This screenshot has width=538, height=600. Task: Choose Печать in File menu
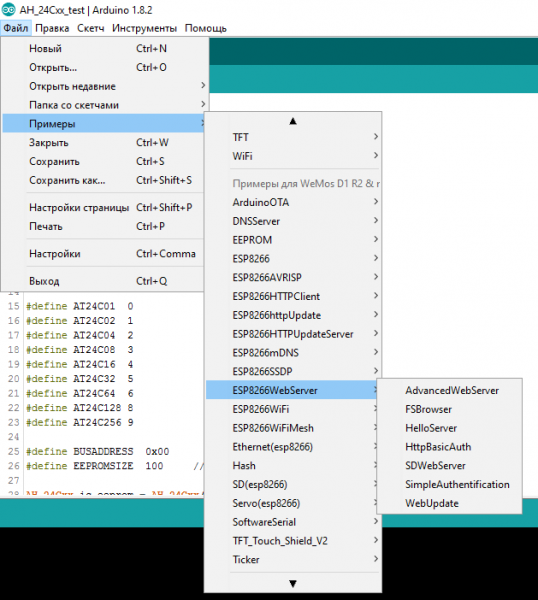103,226
